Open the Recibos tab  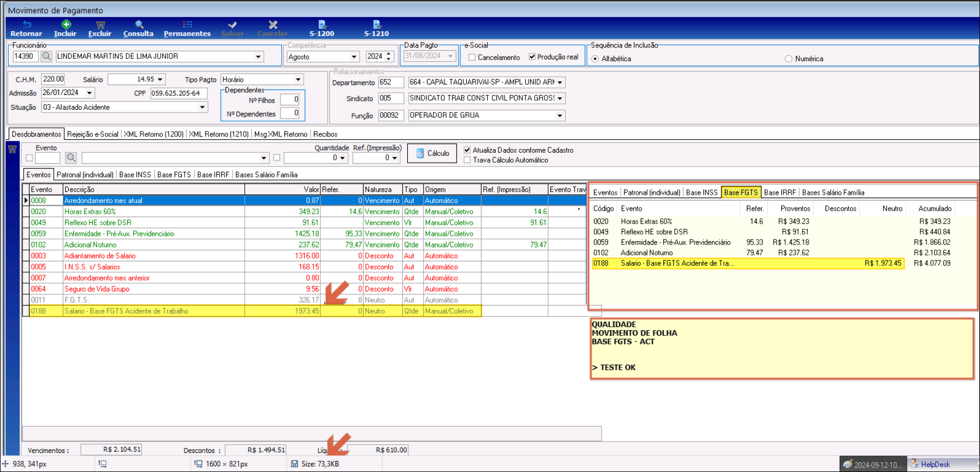(x=325, y=134)
